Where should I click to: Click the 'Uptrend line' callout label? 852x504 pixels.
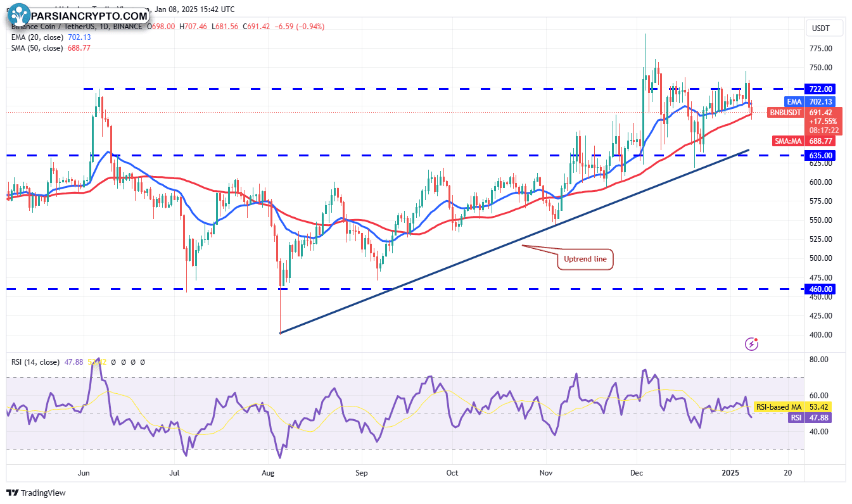pyautogui.click(x=585, y=258)
